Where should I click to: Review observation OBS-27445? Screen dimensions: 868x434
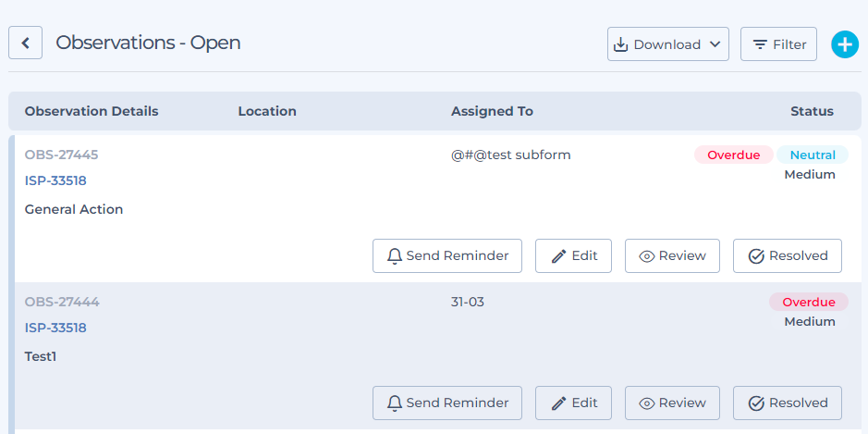pos(672,255)
